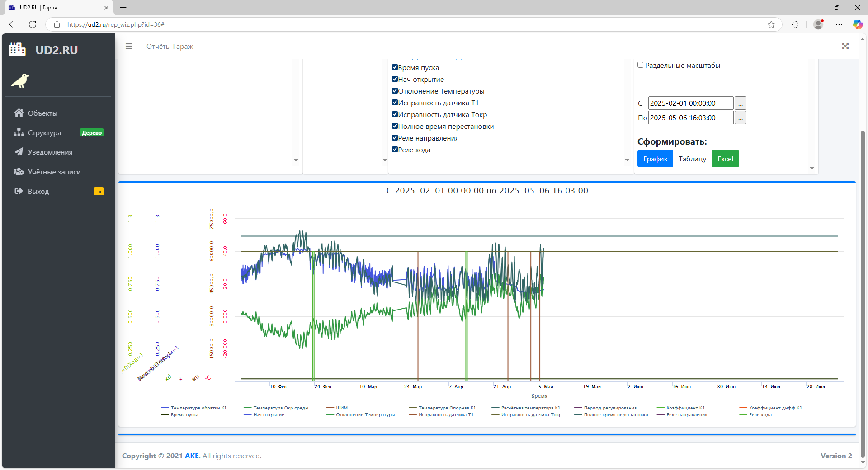The image size is (868, 470).
Task: Open the Copilot sidebar icon
Action: point(857,24)
